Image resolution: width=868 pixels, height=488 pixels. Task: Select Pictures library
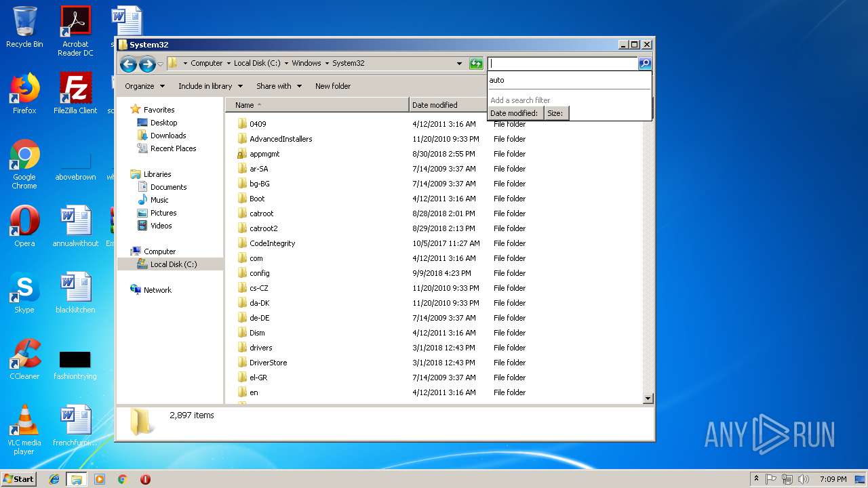(x=163, y=213)
